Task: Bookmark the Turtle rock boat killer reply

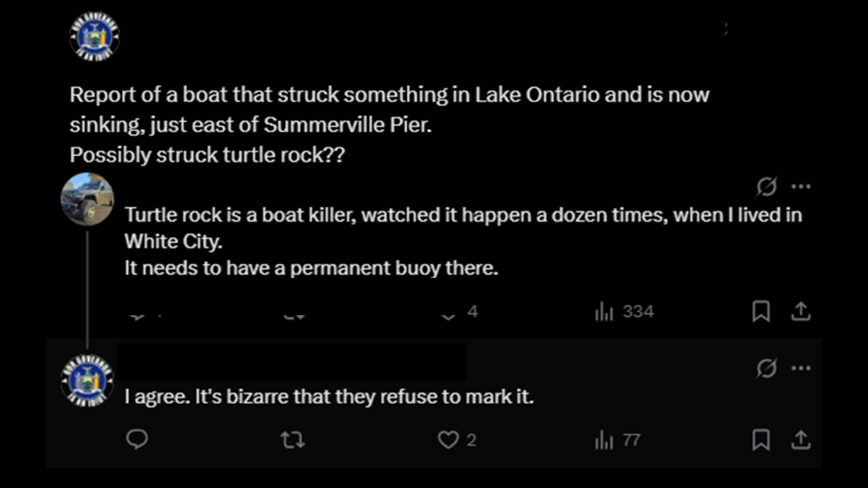Action: click(x=761, y=312)
